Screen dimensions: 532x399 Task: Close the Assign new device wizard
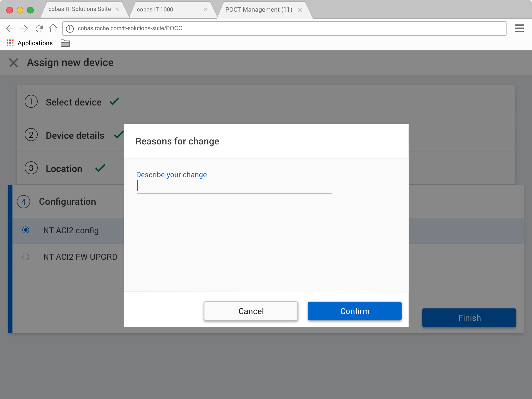(14, 63)
